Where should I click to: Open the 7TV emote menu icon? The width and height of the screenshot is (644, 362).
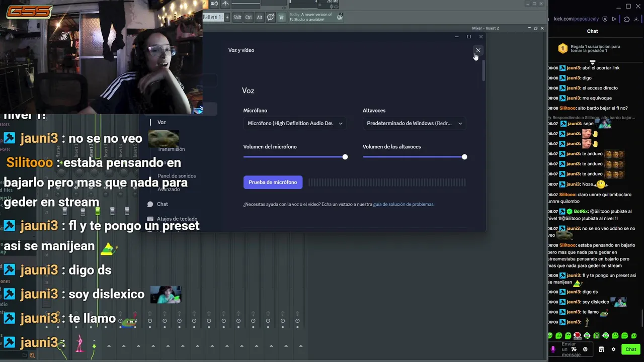click(x=574, y=349)
